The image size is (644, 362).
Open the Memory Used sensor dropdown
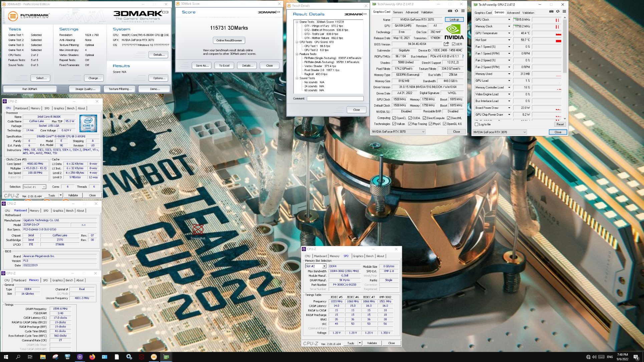point(509,74)
